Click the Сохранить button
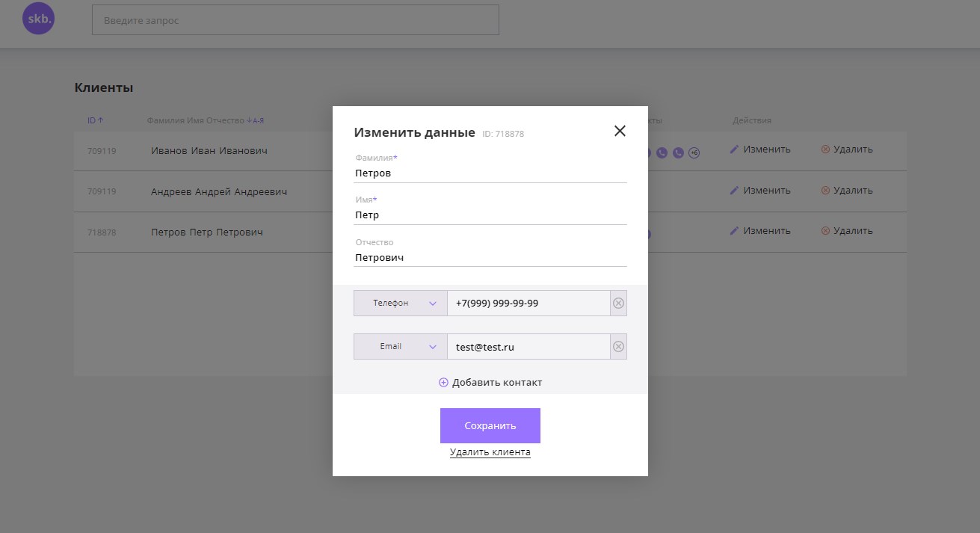This screenshot has height=533, width=980. [490, 425]
